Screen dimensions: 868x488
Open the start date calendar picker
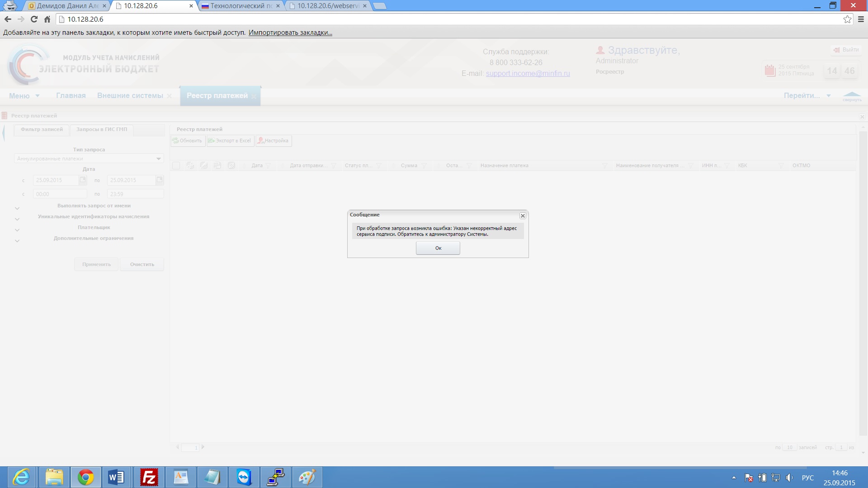coord(83,180)
